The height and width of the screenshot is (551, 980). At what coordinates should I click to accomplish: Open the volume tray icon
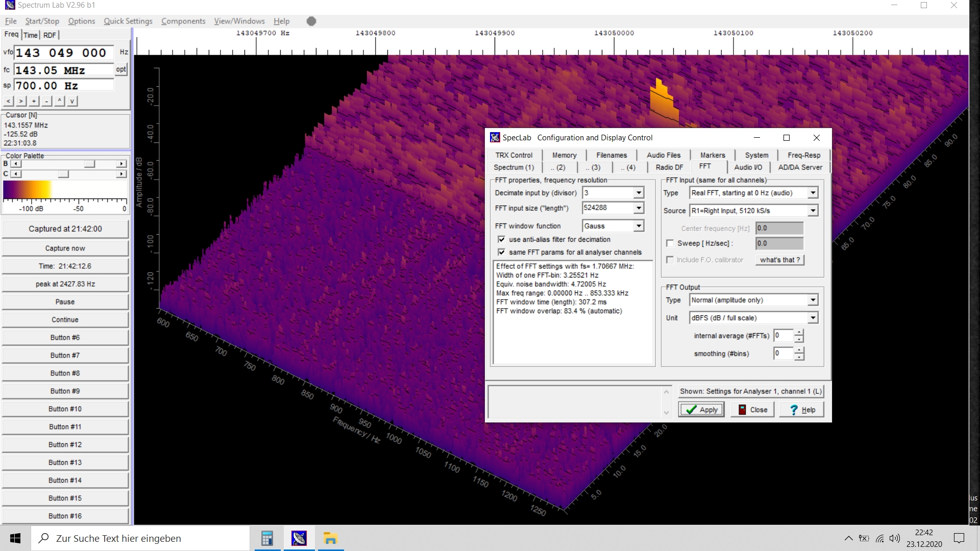[895, 538]
